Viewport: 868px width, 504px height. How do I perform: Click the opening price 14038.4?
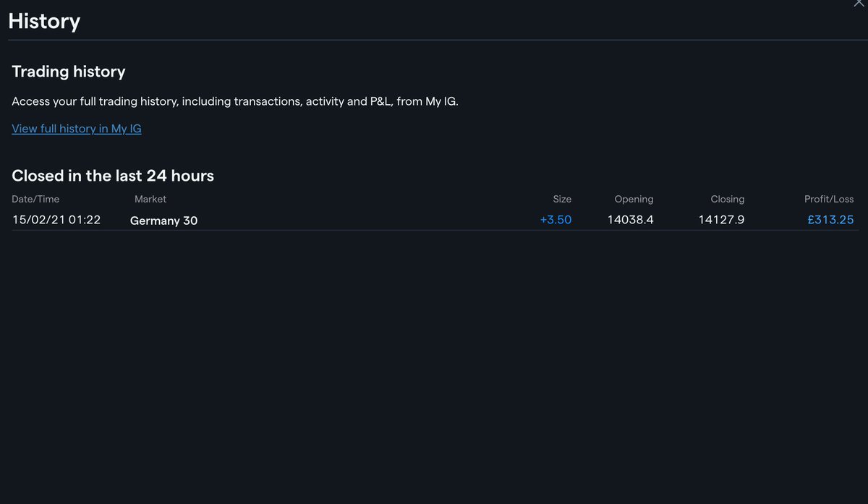pyautogui.click(x=631, y=220)
